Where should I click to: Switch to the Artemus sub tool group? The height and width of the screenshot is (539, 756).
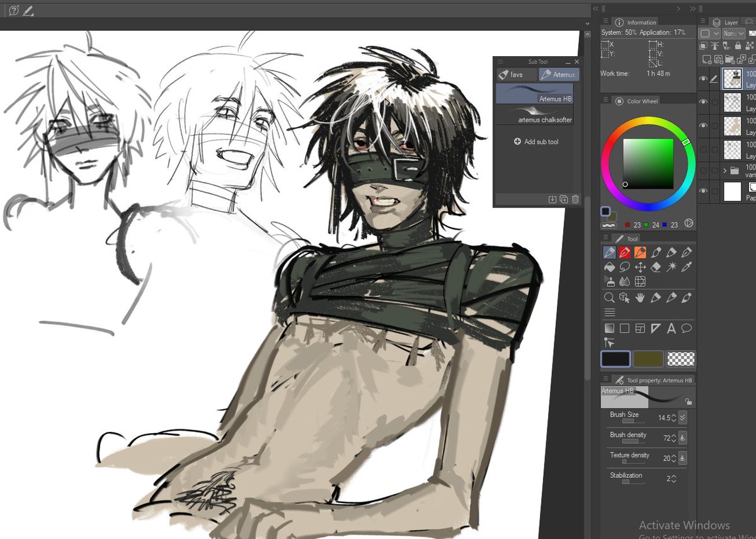click(x=558, y=74)
